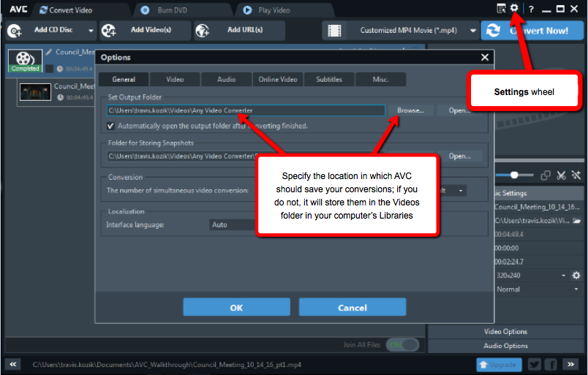Click Open next to output folder
Screen dimensions: 588x375
[460, 110]
